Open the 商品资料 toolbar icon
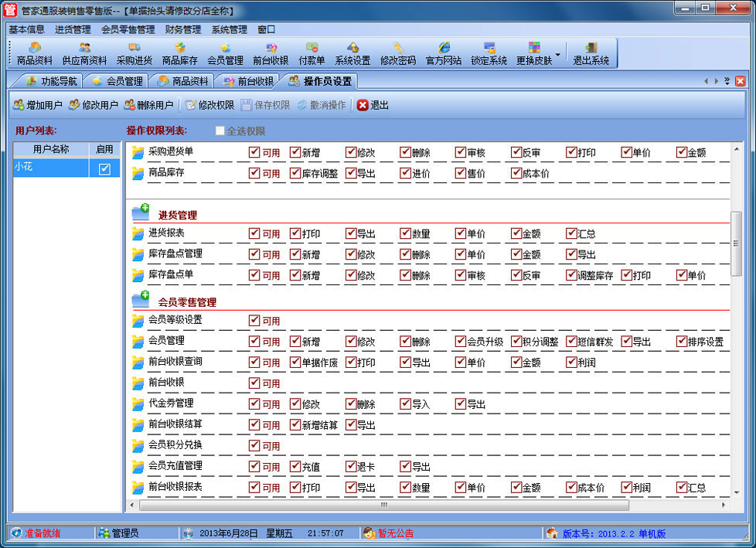 pos(35,53)
